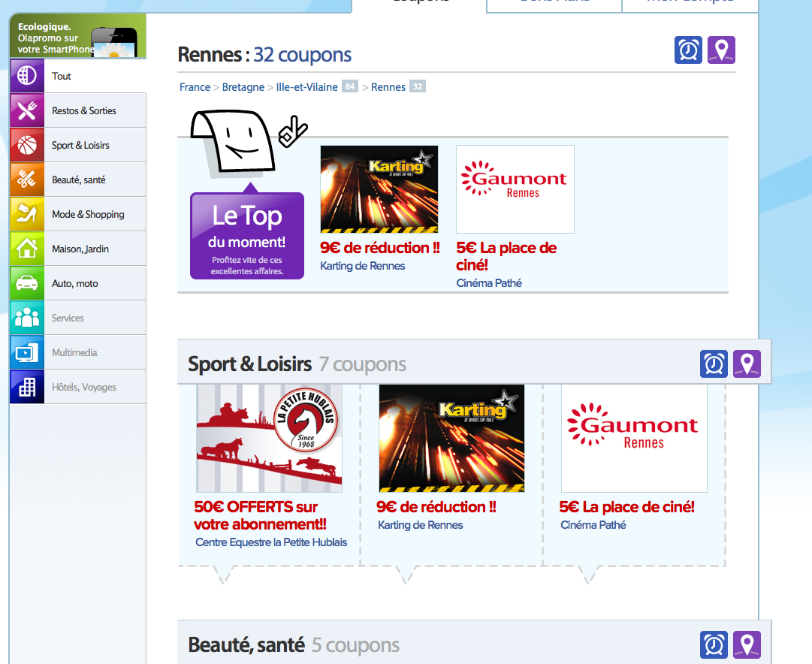Click the alarm clock icon in Sport & Loisirs header
This screenshot has width=812, height=664.
[714, 364]
